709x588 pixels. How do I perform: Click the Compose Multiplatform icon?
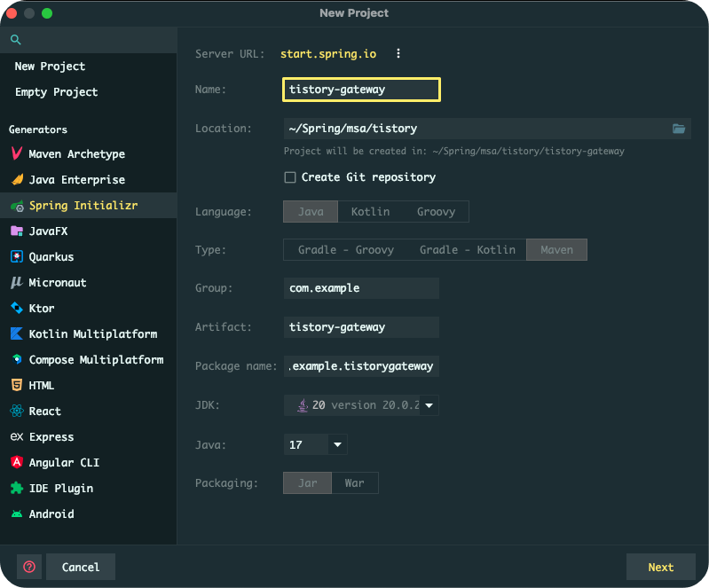[17, 360]
